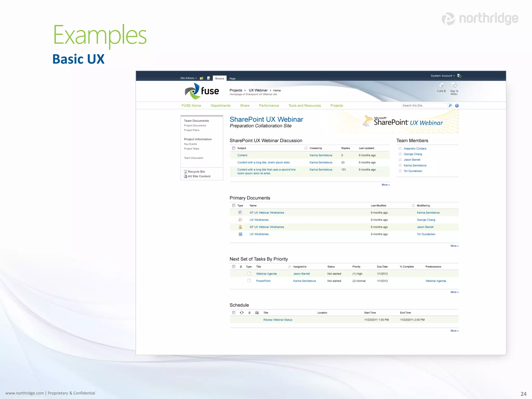Screen dimensions: 532x399
Task: Click the All Site Content icon
Action: (x=185, y=176)
